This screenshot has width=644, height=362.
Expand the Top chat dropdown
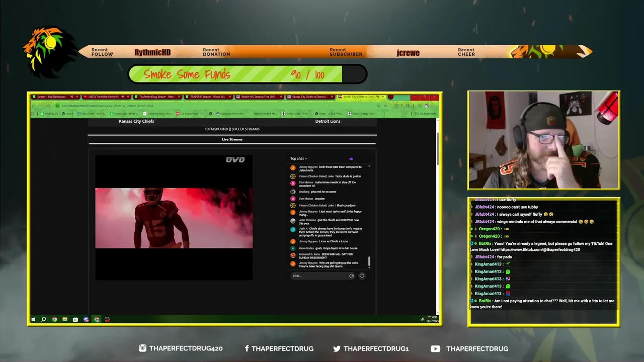tap(299, 158)
